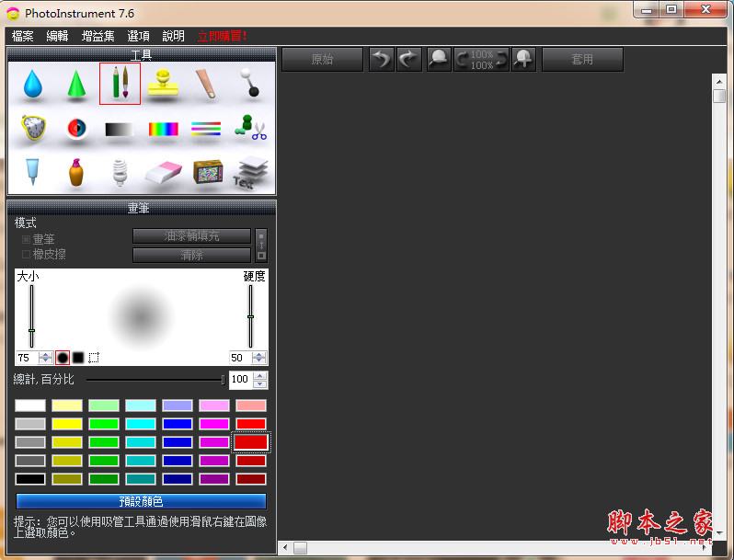Select the black-to-white gradient tool

coord(120,129)
